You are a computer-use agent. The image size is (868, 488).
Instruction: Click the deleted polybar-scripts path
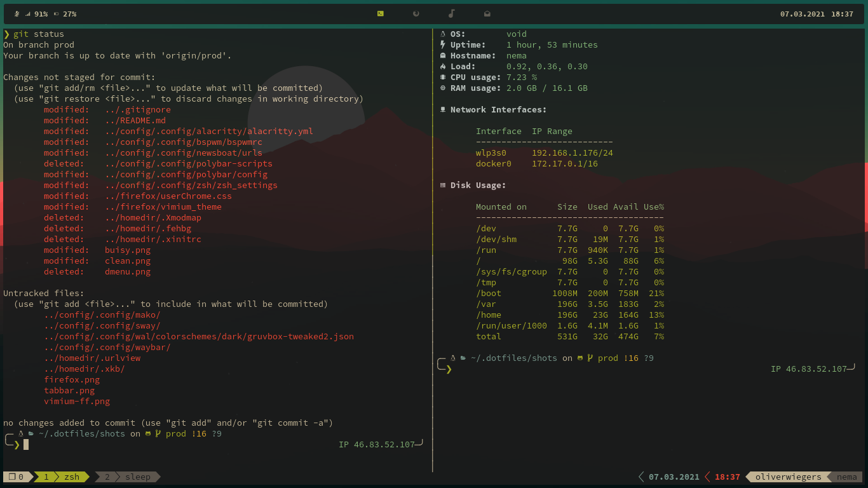(189, 164)
